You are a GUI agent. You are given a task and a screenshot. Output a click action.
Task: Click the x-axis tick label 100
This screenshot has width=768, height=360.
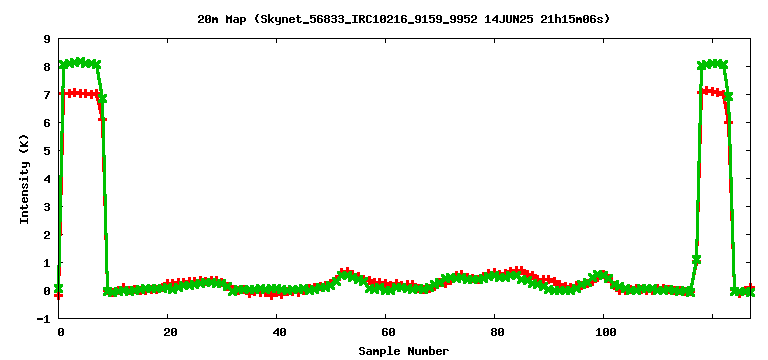[603, 332]
